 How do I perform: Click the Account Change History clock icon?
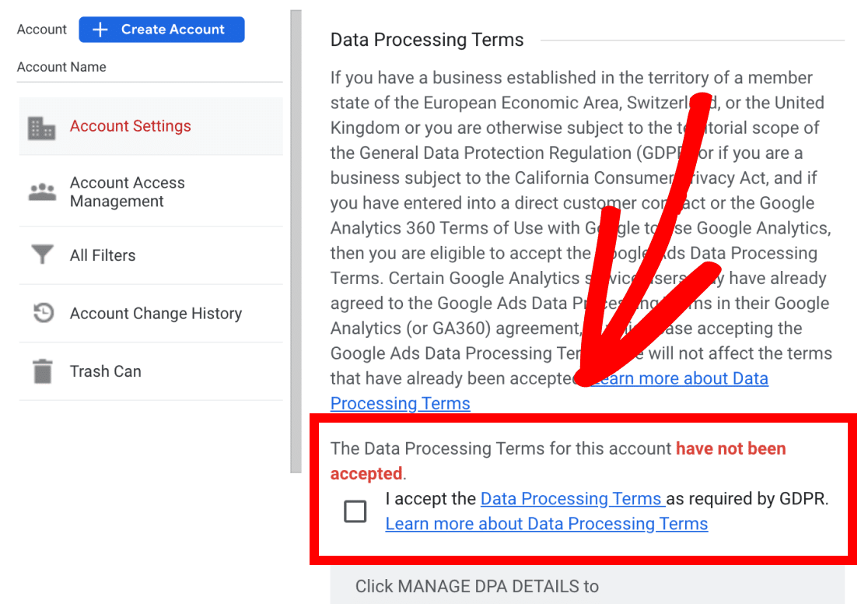[42, 314]
